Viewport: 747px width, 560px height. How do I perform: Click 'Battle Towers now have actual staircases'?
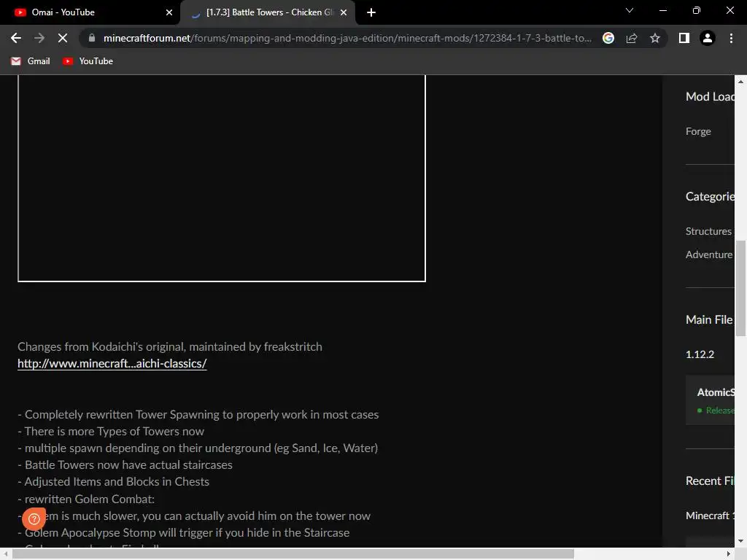coord(125,464)
